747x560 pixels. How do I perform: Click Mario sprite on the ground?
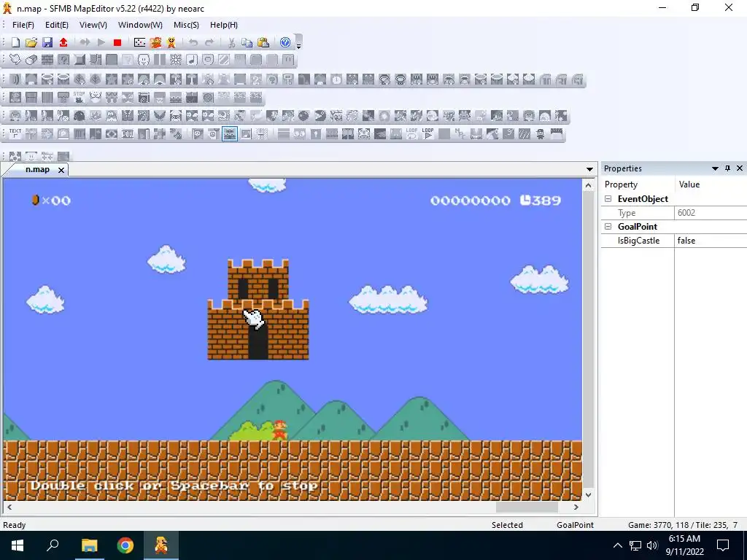[x=280, y=430]
